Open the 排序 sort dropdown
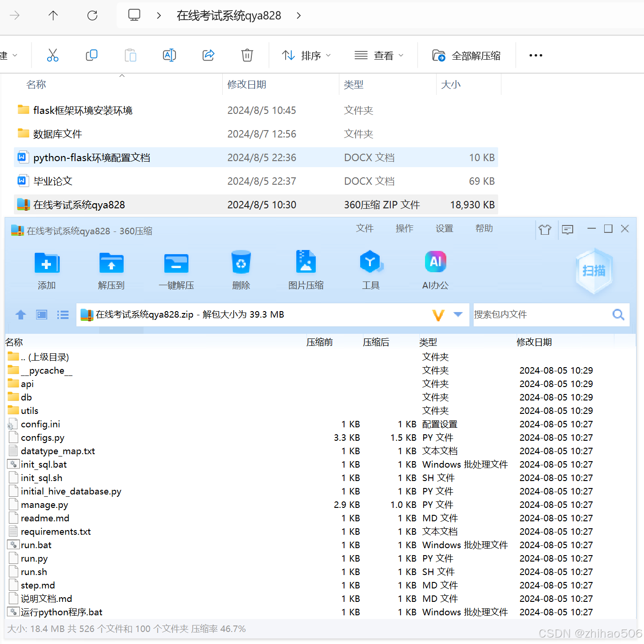The height and width of the screenshot is (644, 644). [306, 55]
